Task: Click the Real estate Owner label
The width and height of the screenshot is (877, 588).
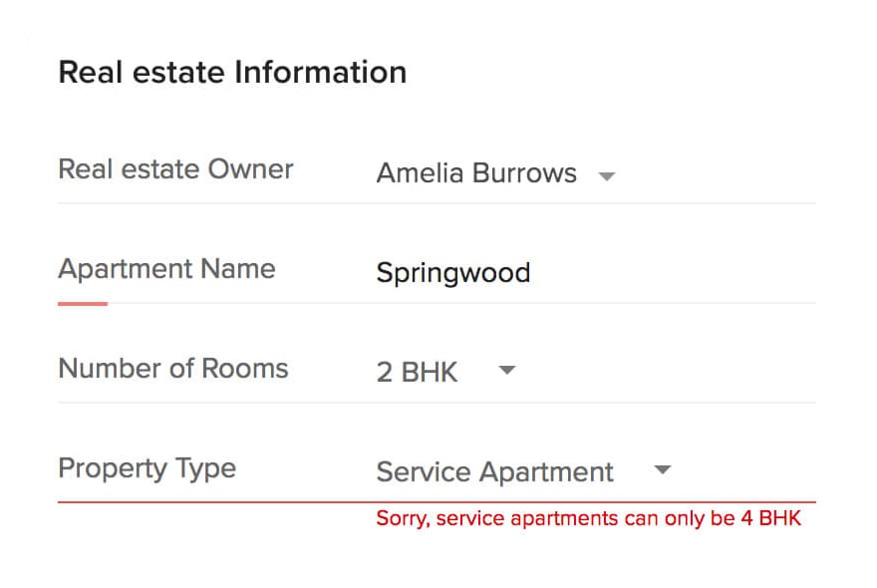Action: pos(175,169)
